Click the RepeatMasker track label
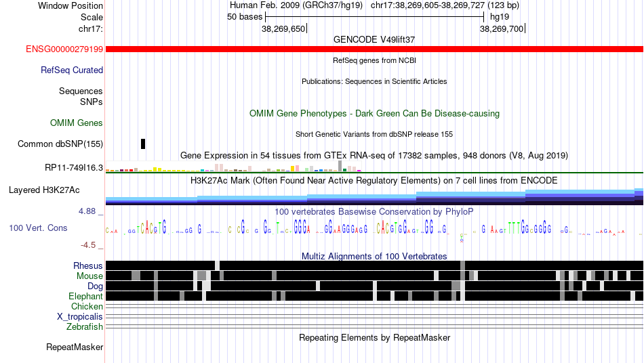Screen dimensions: 644x363 click(75, 347)
